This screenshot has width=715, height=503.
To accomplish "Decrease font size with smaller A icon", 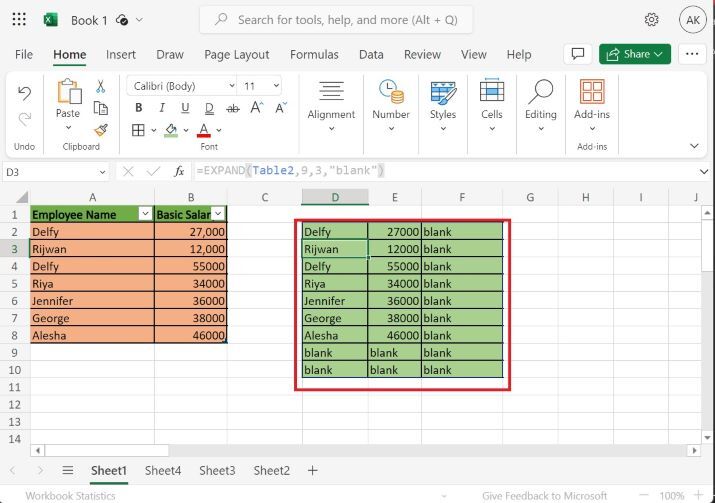I will pos(281,108).
